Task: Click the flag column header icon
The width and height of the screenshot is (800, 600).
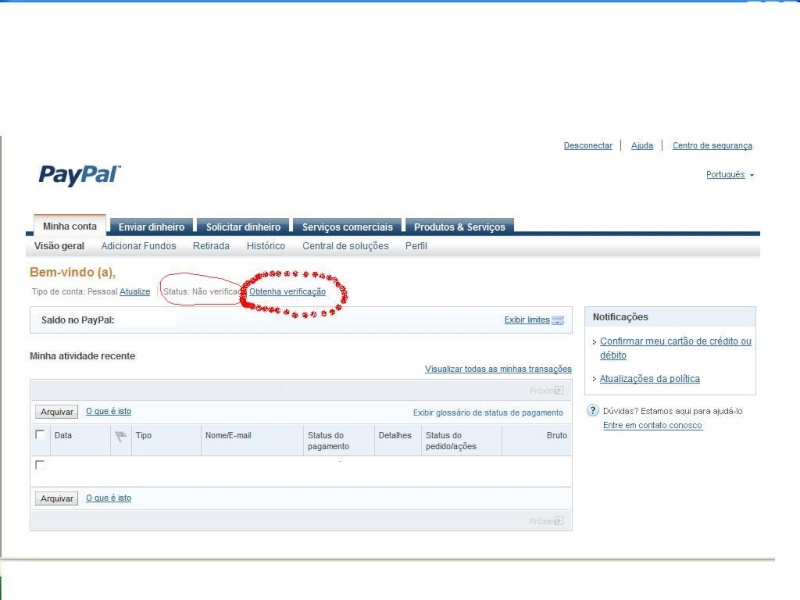Action: [120, 436]
